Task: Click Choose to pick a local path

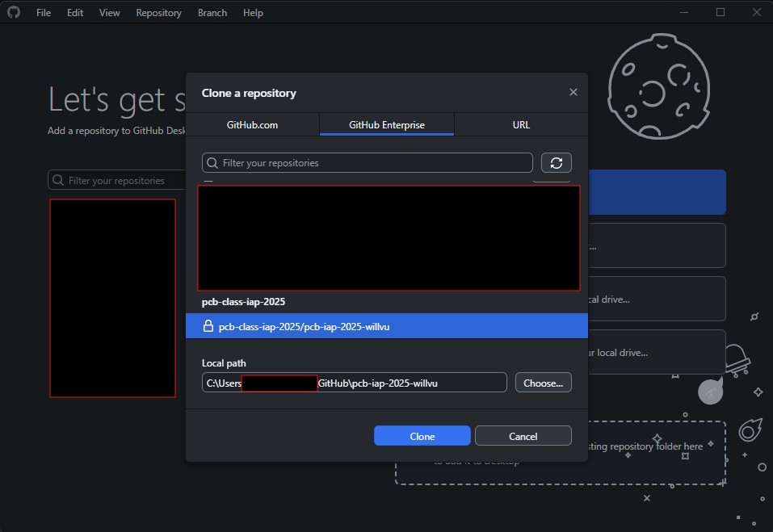Action: (x=543, y=382)
